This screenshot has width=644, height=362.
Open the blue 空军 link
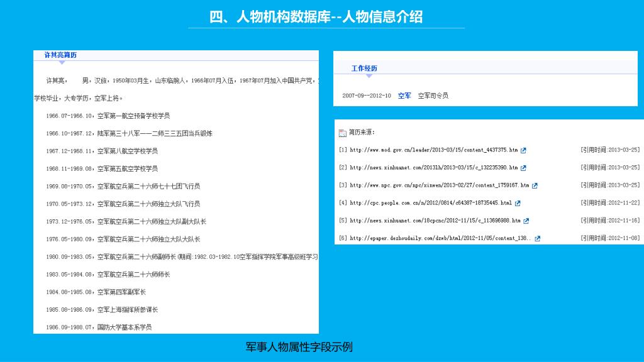pos(404,96)
